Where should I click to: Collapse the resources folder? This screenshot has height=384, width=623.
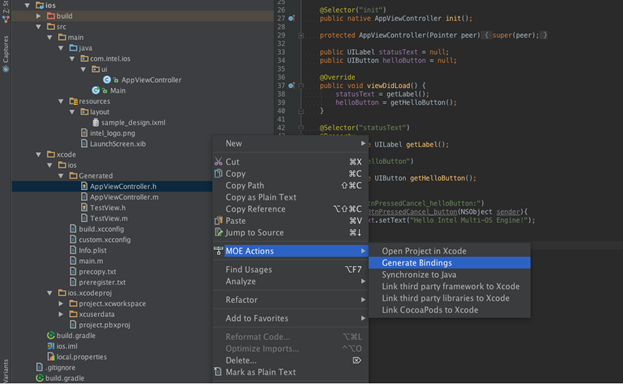coord(61,101)
